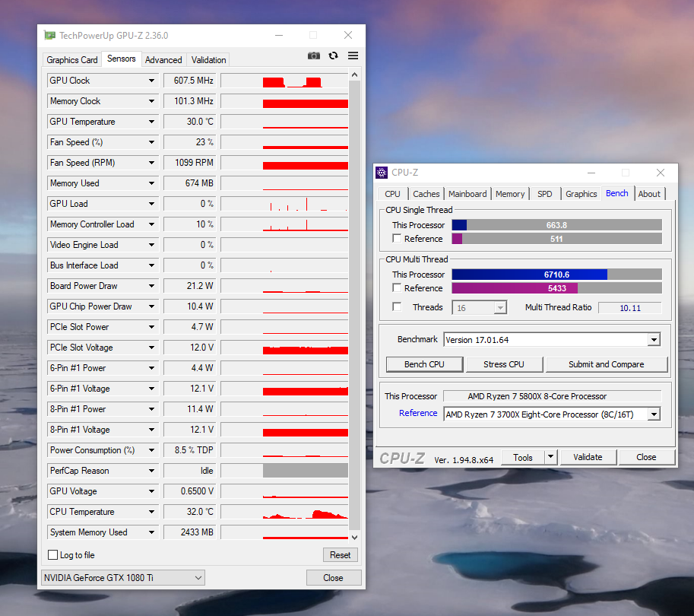Viewport: 694px width, 616px height.
Task: Click the Close button in CPU-Z
Action: click(x=646, y=457)
